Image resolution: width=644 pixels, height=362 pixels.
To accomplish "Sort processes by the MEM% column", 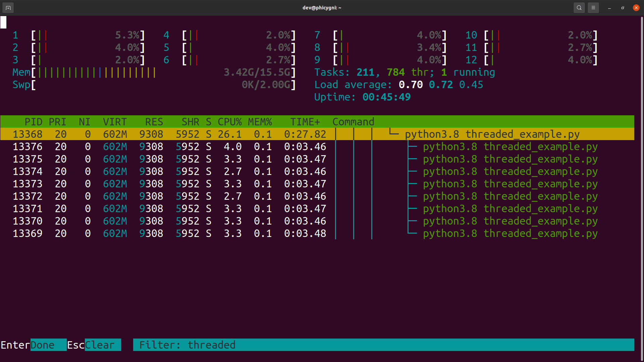I will [x=260, y=122].
